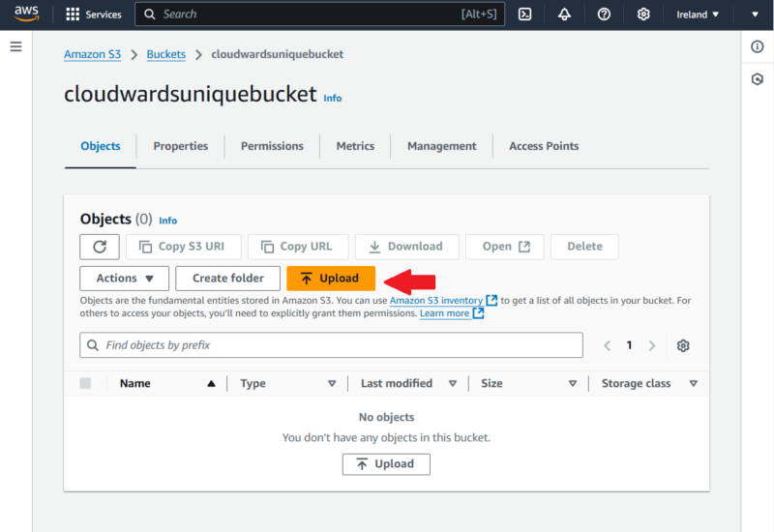Click the Download button

tap(407, 247)
